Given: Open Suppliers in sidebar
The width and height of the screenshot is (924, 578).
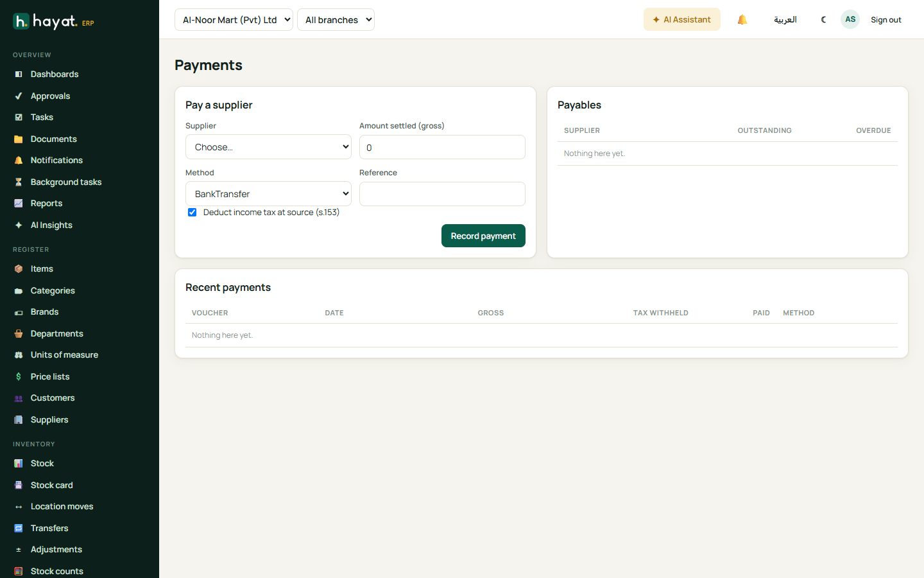Looking at the screenshot, I should [x=49, y=420].
